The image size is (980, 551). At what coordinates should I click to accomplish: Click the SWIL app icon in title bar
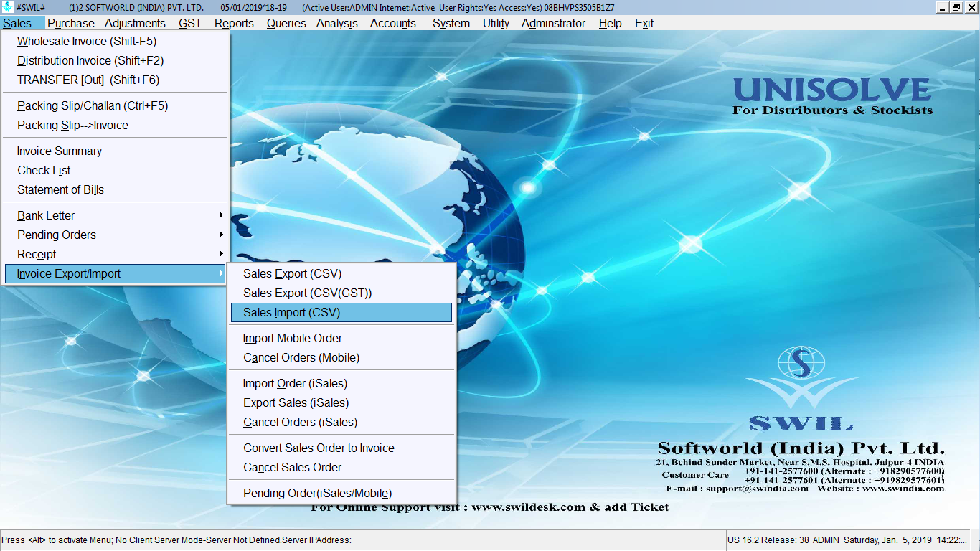7,7
